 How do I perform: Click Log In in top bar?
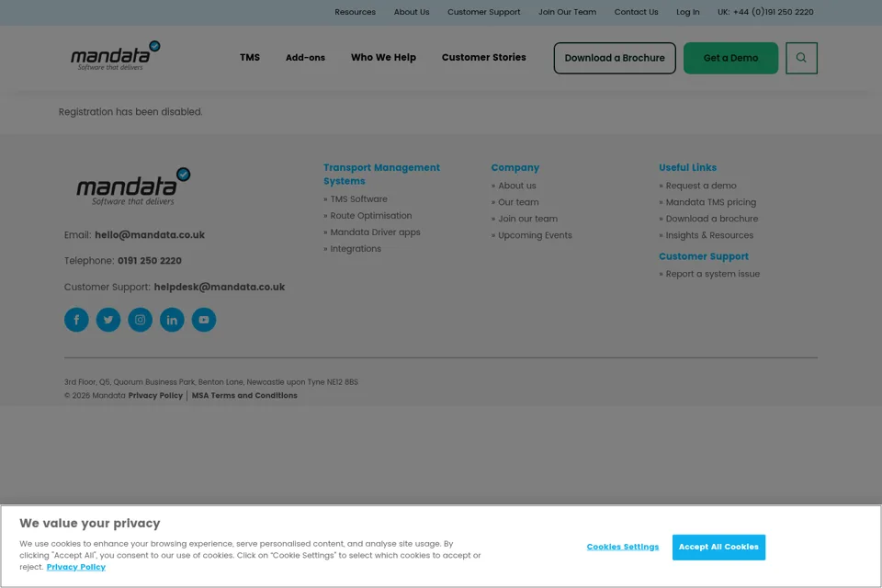(x=688, y=12)
